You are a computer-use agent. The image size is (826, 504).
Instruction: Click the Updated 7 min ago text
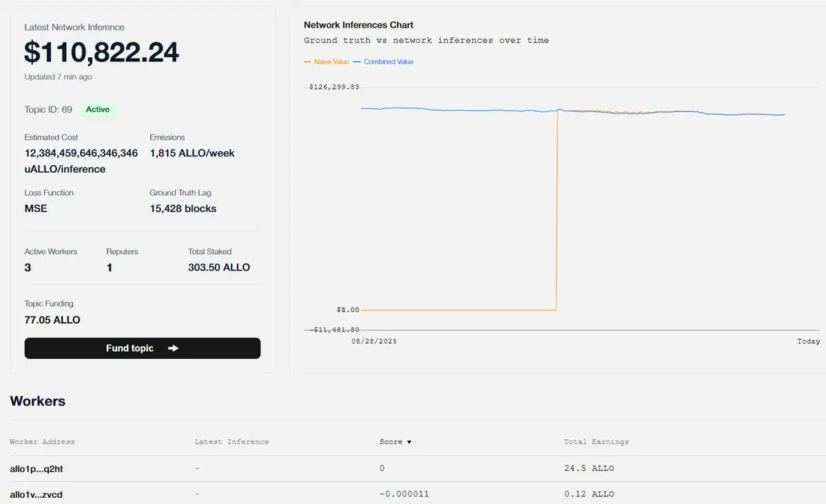point(58,77)
